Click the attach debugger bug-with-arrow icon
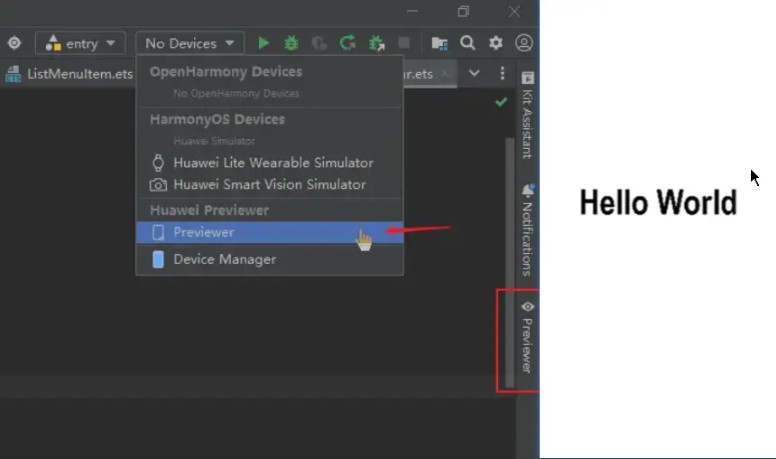 pyautogui.click(x=376, y=44)
